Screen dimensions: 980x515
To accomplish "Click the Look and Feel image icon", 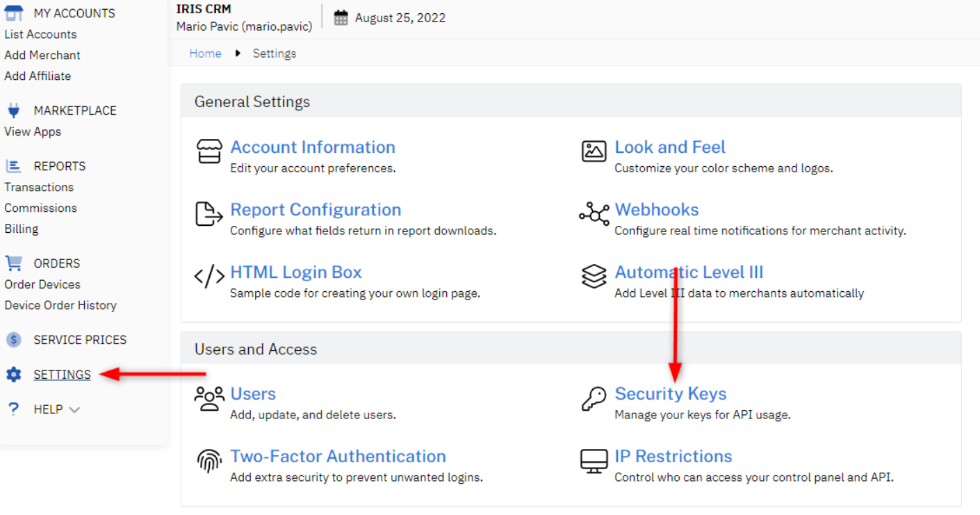I will [594, 151].
